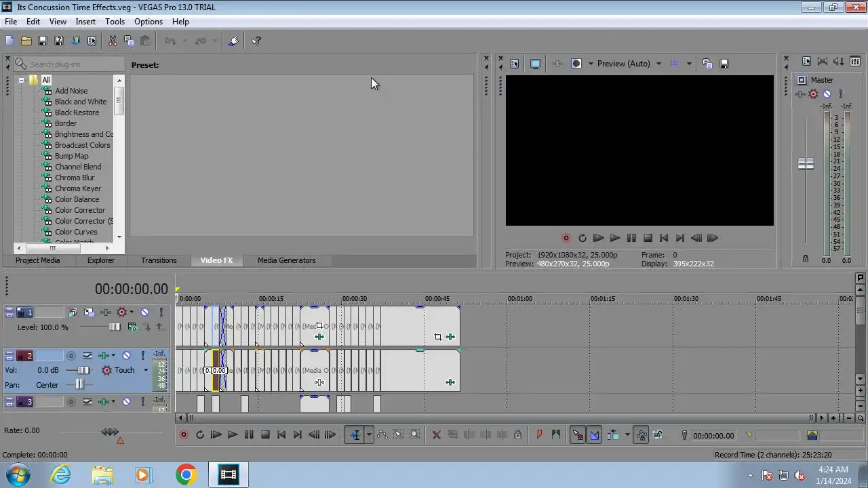Save preview snapshot to file

pyautogui.click(x=724, y=64)
